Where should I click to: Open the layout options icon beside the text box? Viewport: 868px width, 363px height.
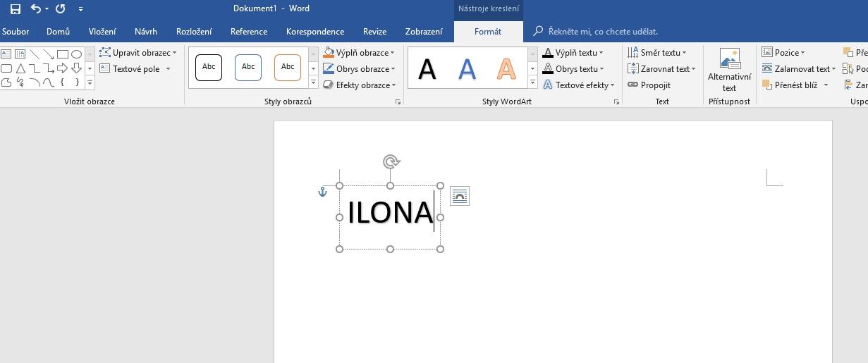pyautogui.click(x=459, y=196)
